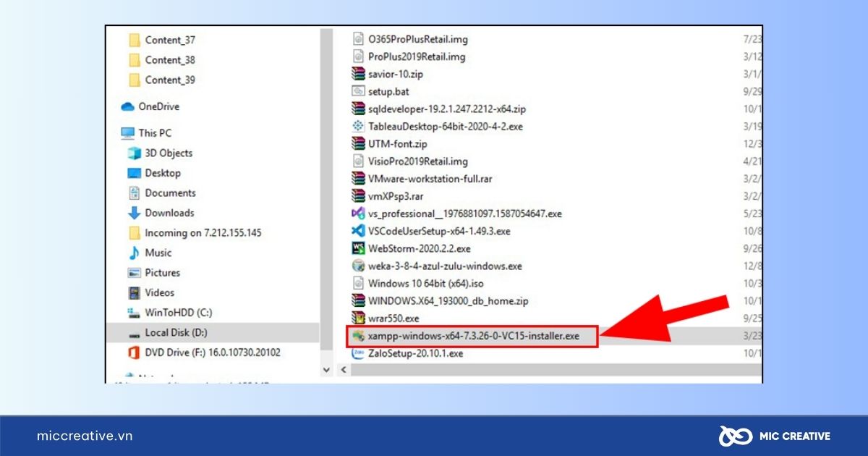This screenshot has height=456, width=868.
Task: Click the Tableau icon of TableauDesktop installer
Action: (x=357, y=126)
